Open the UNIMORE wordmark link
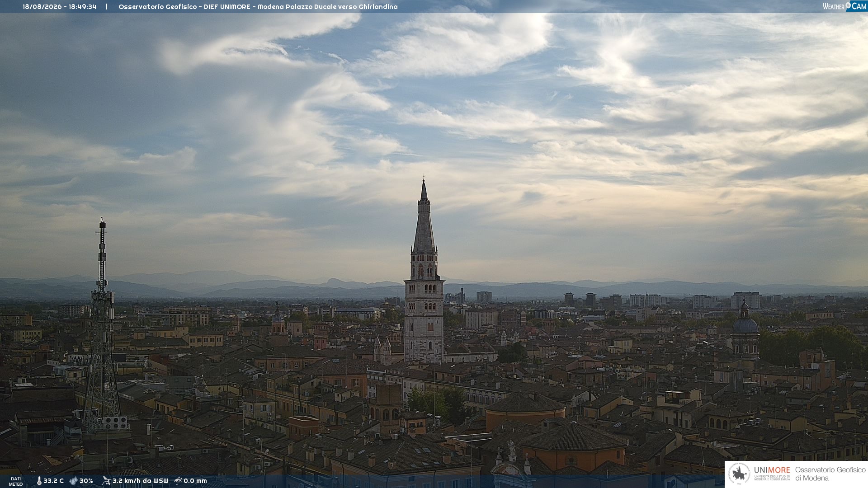The image size is (868, 488). click(772, 470)
